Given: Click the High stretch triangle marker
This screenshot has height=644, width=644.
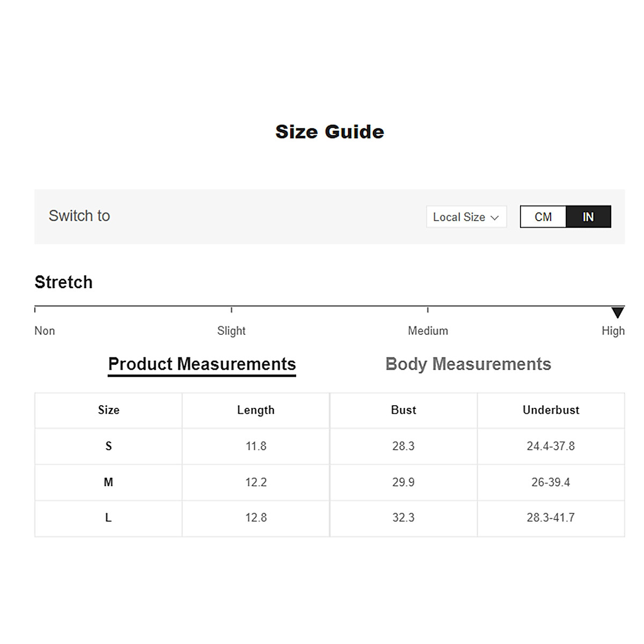Looking at the screenshot, I should (618, 312).
